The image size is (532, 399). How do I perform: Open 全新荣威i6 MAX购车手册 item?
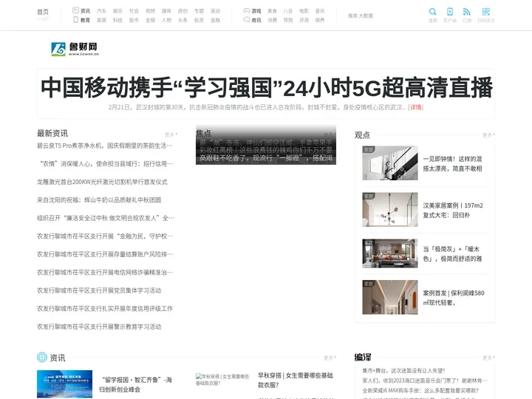pyautogui.click(x=420, y=390)
